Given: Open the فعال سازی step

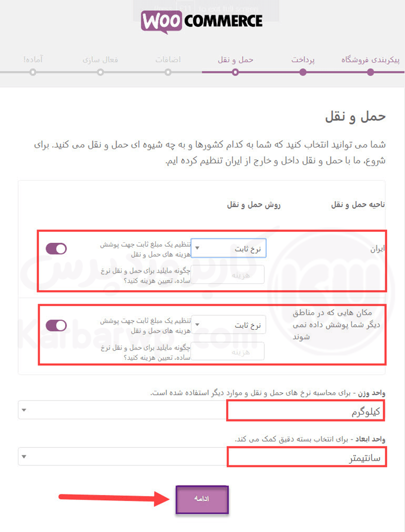Looking at the screenshot, I should click(x=100, y=60).
